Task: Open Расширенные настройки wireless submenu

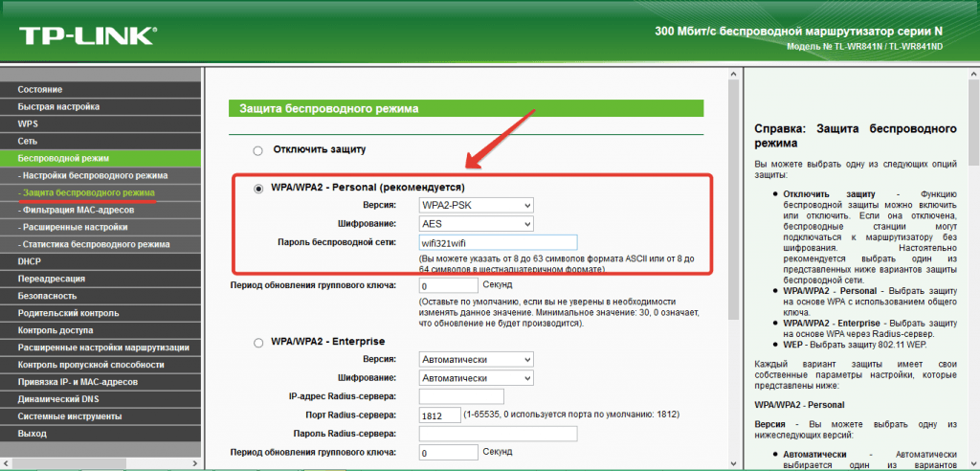Action: pos(100,227)
